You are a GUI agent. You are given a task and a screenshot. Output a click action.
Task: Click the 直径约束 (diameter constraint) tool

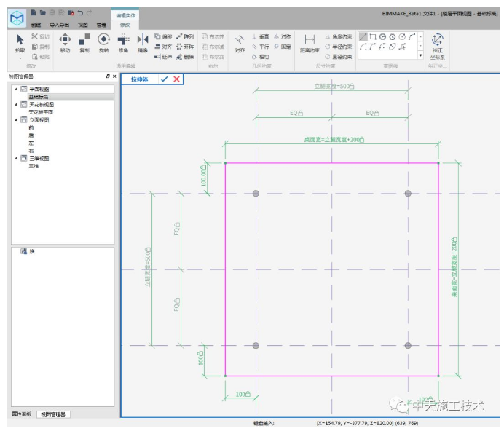339,57
